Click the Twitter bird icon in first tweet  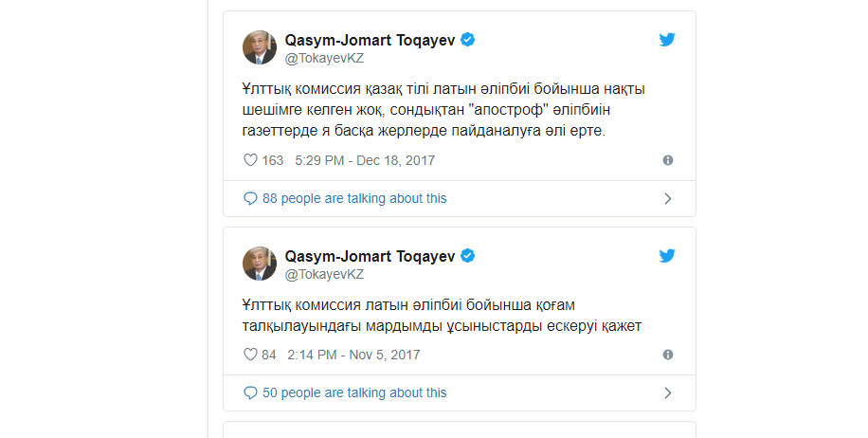coord(667,40)
